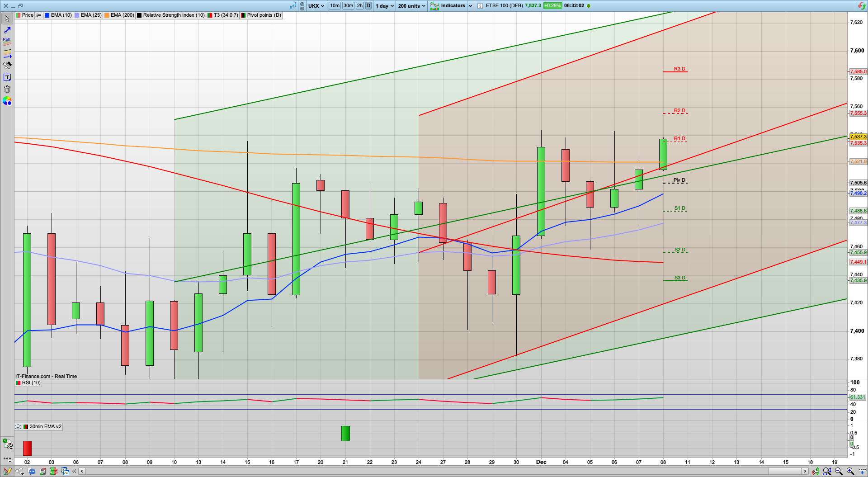Open the RSI (10) panel label
This screenshot has height=477, width=868.
tap(28, 383)
